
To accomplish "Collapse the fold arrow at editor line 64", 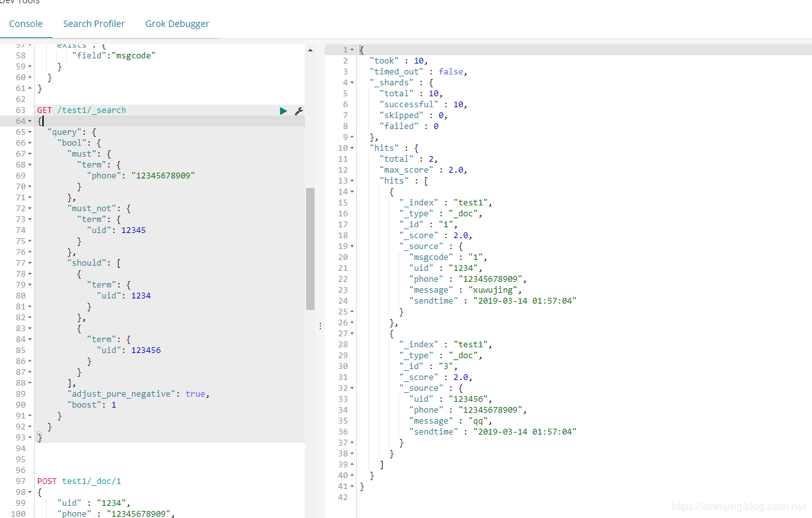I will click(30, 121).
